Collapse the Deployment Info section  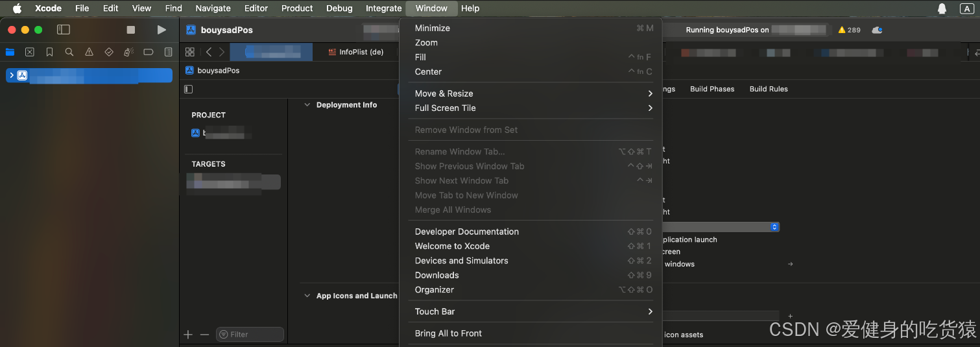307,105
